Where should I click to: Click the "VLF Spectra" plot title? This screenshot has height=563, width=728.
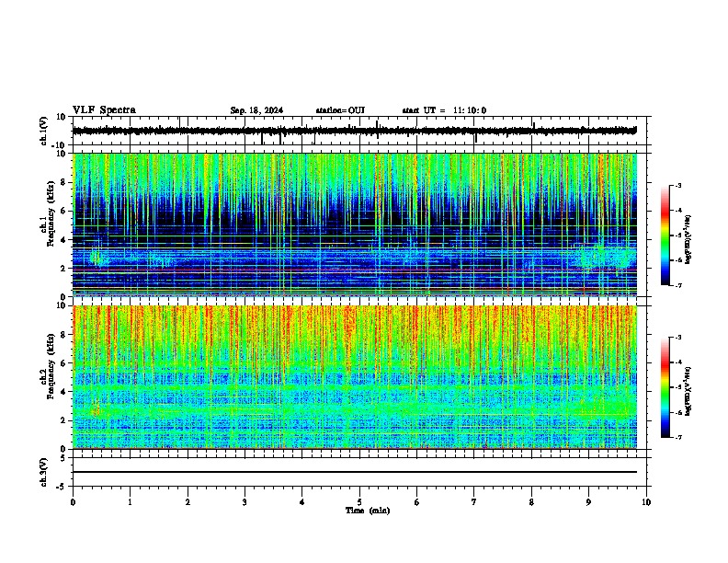(x=104, y=110)
